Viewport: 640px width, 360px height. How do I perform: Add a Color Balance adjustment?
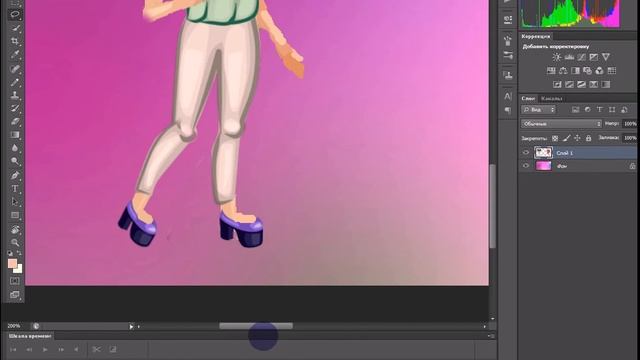[x=563, y=71]
